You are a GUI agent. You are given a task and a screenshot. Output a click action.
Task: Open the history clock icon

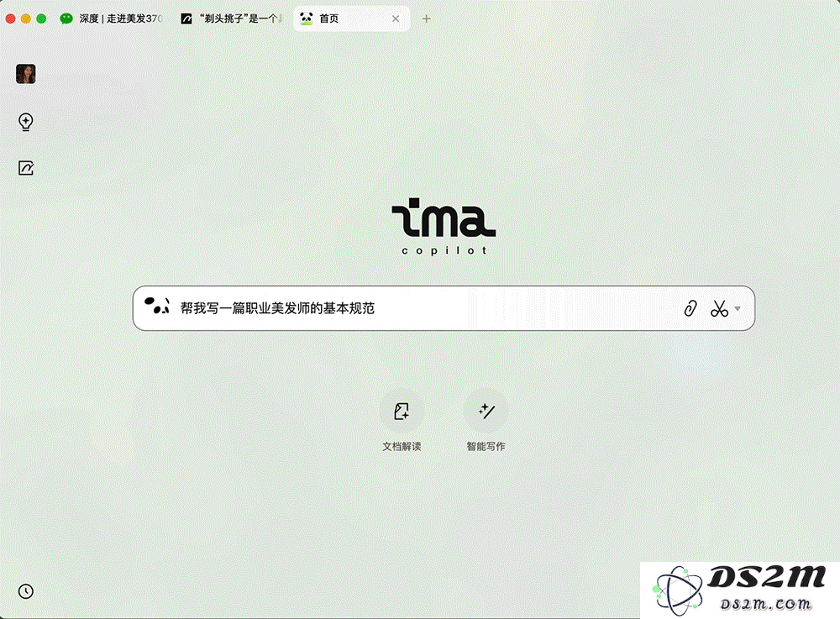(x=26, y=591)
